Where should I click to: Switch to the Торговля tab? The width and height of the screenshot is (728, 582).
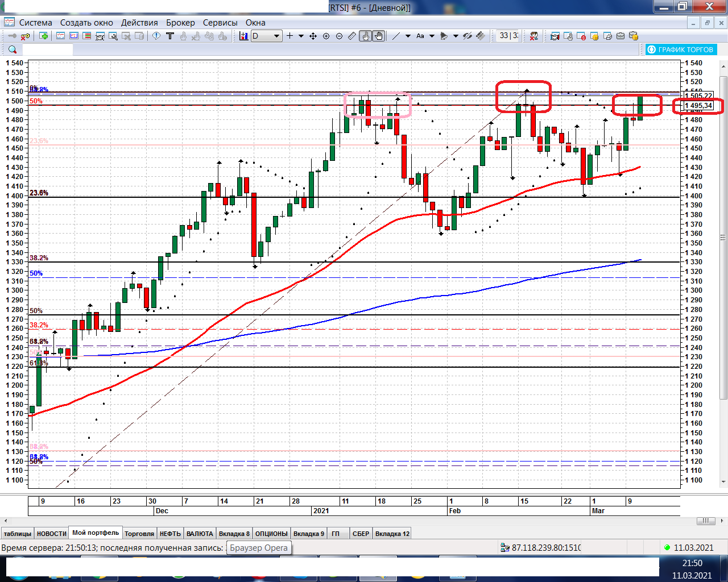tap(139, 534)
